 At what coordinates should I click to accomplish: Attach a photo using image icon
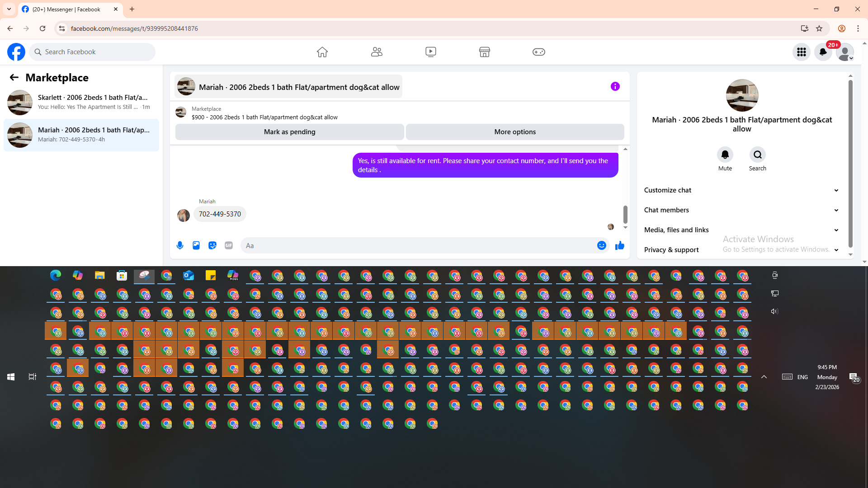[x=196, y=245]
